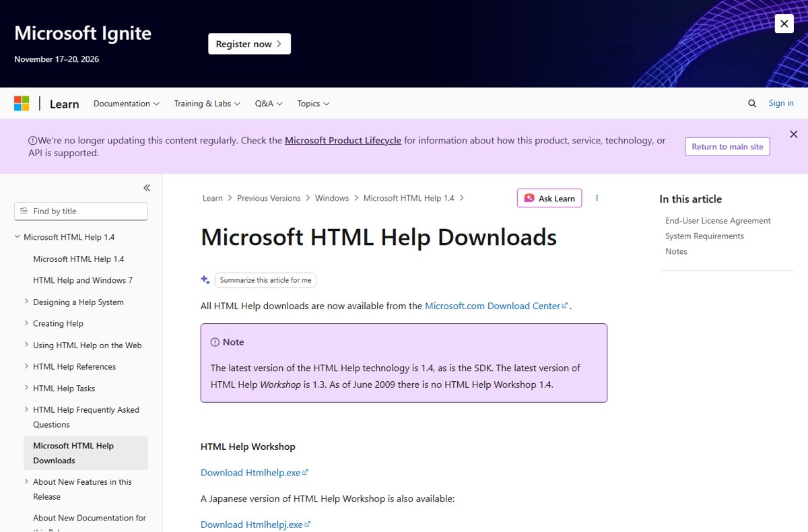
Task: Click the Windows breadcrumb
Action: [332, 198]
